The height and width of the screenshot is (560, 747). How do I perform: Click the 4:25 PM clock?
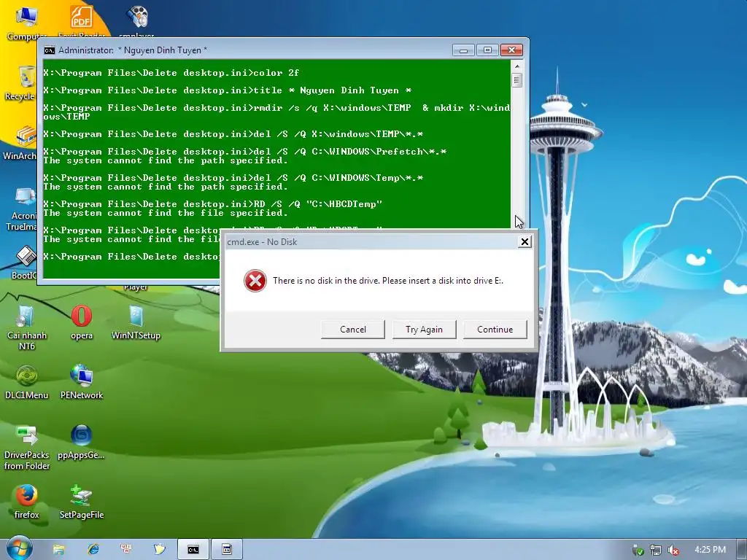(x=710, y=550)
